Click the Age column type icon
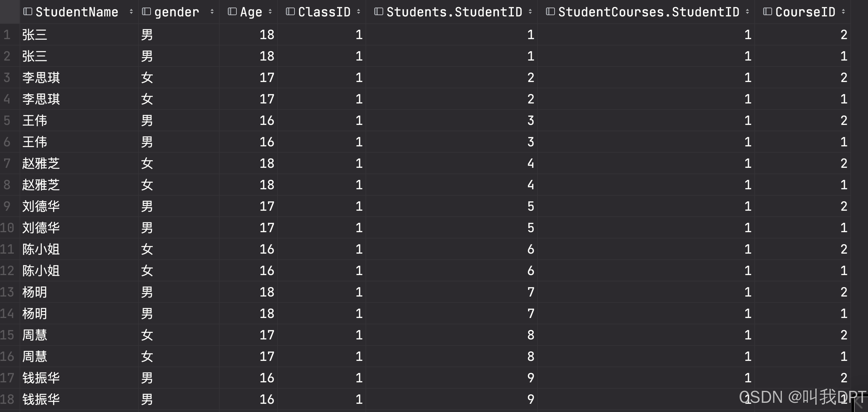Viewport: 868px width, 412px height. [x=232, y=12]
